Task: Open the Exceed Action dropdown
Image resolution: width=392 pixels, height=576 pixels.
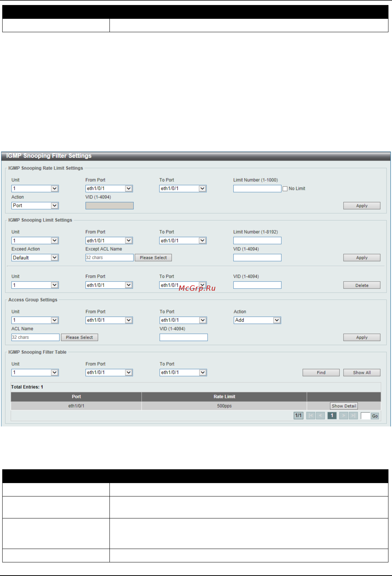Action: (x=35, y=258)
